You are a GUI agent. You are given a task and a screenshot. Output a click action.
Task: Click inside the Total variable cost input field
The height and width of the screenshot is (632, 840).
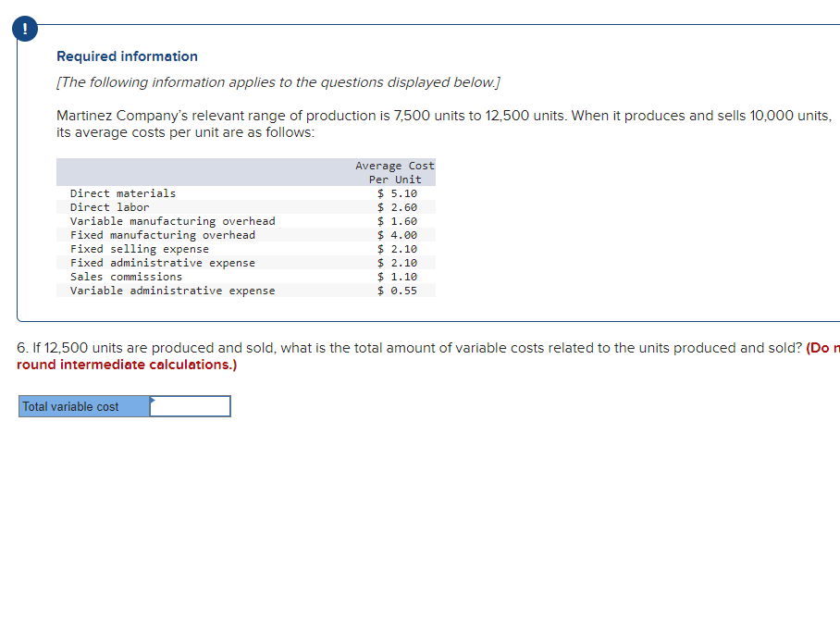190,406
